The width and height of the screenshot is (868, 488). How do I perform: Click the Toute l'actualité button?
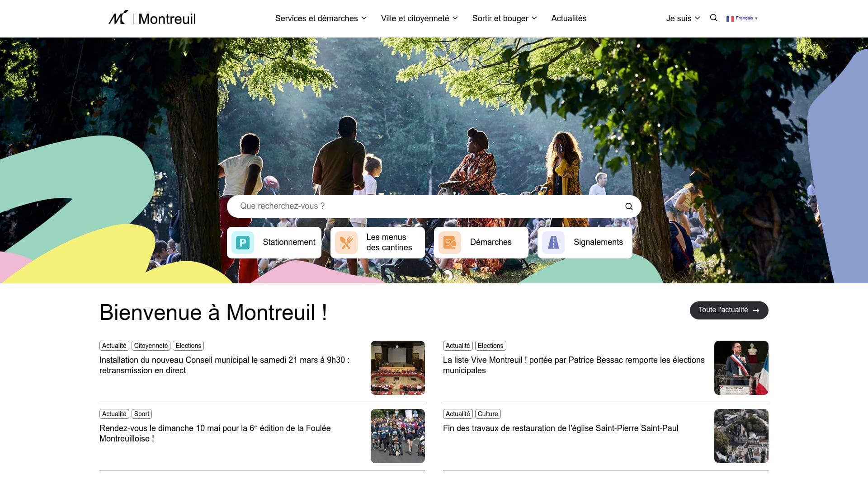pyautogui.click(x=728, y=310)
